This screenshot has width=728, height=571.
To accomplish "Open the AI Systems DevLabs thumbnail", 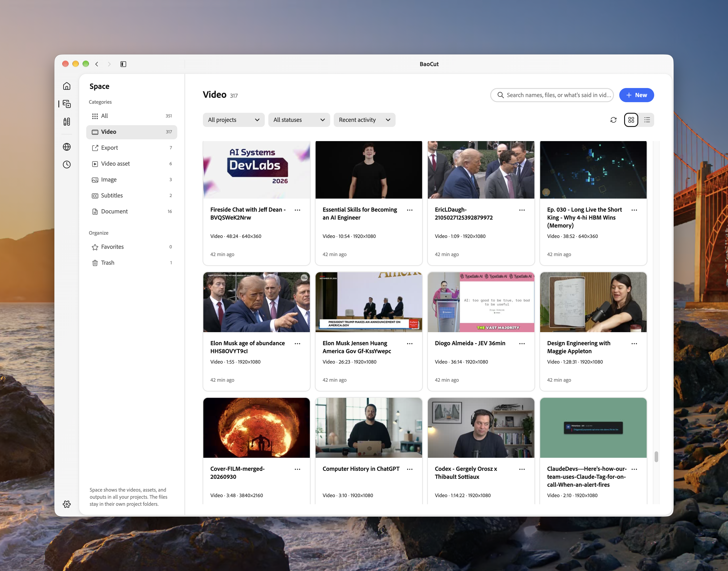I will [x=257, y=170].
